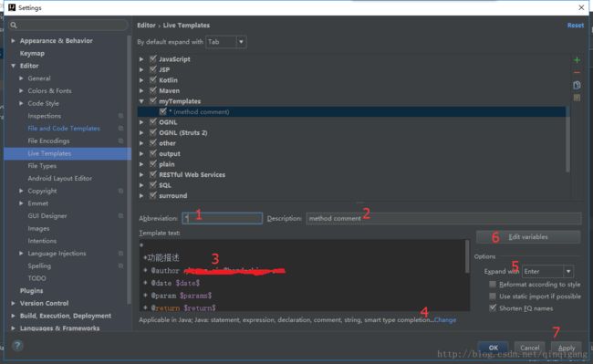
Task: Remove the selected template with the minus icon
Action: click(x=577, y=72)
